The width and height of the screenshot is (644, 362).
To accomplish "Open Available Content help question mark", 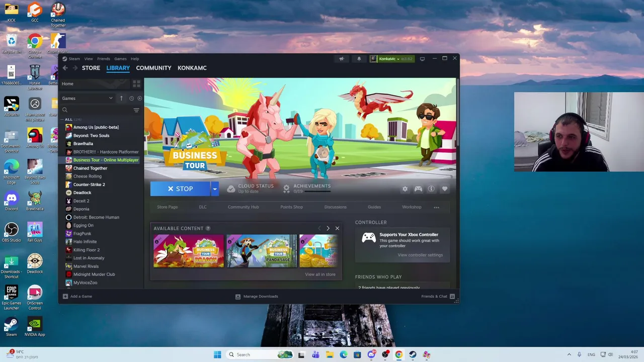I will [208, 228].
